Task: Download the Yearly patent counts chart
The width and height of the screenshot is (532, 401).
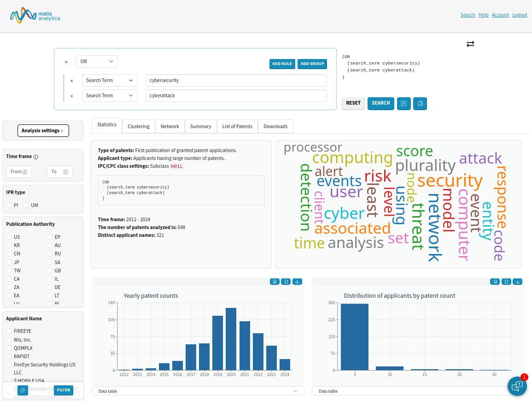Action: [297, 282]
